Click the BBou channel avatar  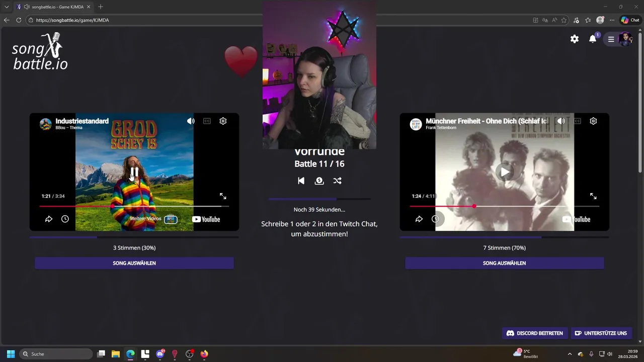46,124
